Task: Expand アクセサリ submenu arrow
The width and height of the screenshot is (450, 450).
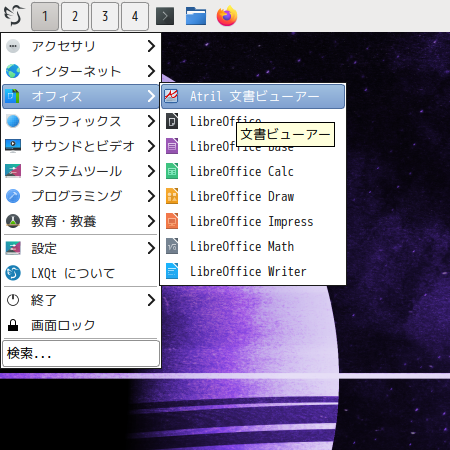Action: point(151,46)
